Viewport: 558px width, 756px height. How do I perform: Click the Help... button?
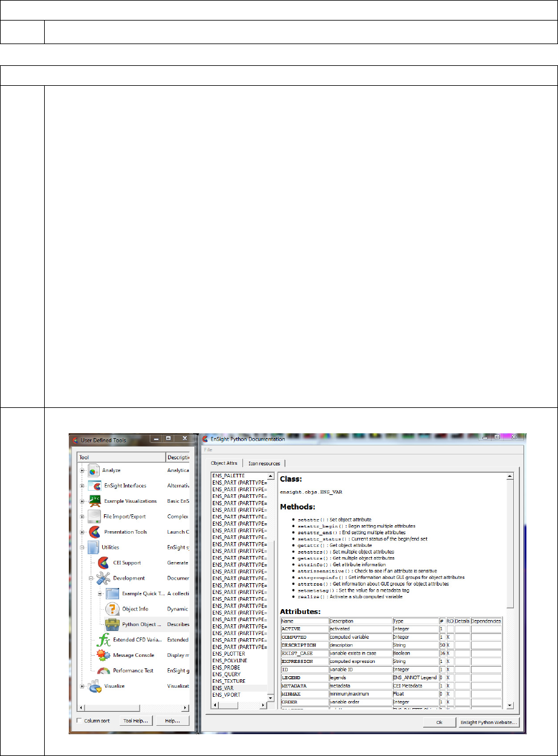pos(172,720)
